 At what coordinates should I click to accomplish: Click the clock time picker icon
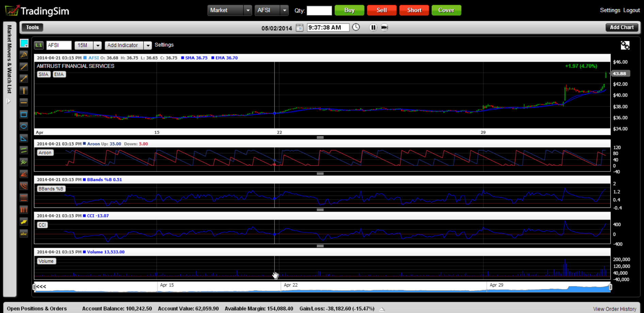tap(356, 27)
